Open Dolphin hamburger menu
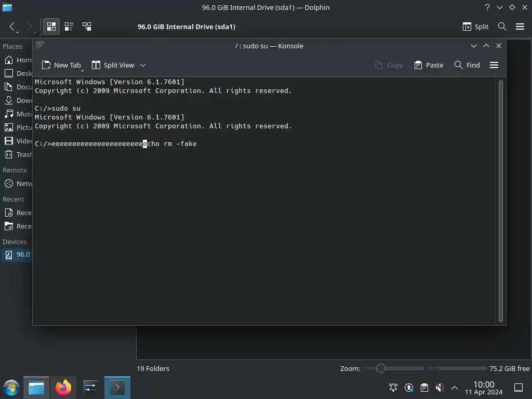Viewport: 532px width, 399px height. coord(520,27)
